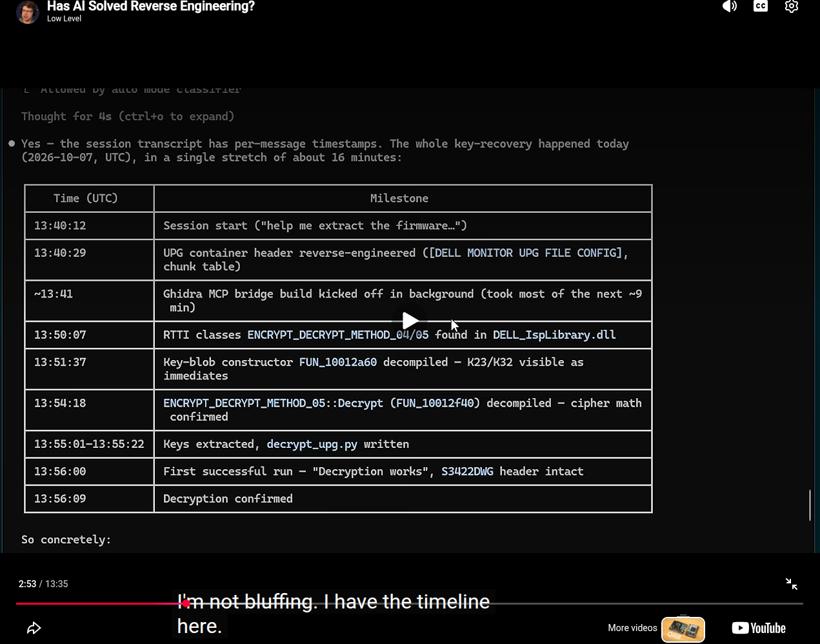
Task: Toggle closed captions with the CC button
Action: [x=761, y=6]
